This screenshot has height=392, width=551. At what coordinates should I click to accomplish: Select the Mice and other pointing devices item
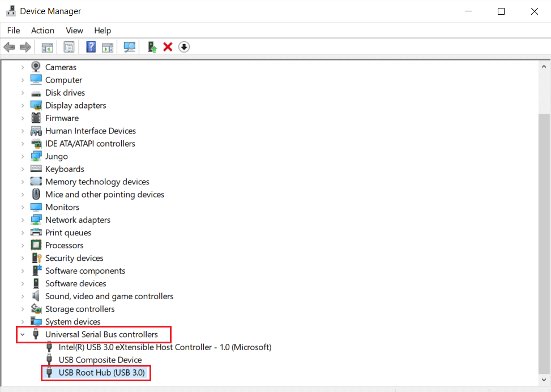(105, 195)
